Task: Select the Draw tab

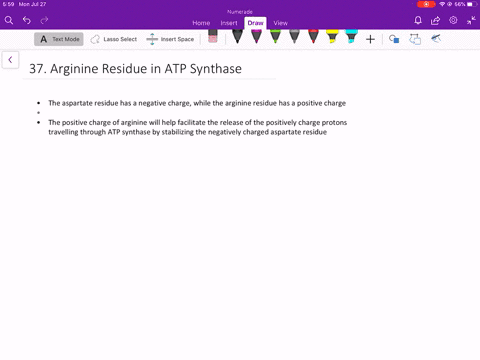Action: click(255, 23)
